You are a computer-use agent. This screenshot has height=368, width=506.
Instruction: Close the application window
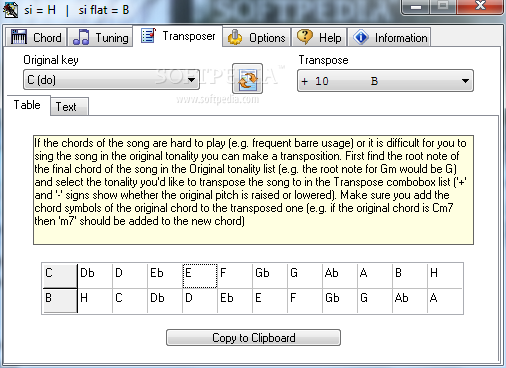(480, 6)
